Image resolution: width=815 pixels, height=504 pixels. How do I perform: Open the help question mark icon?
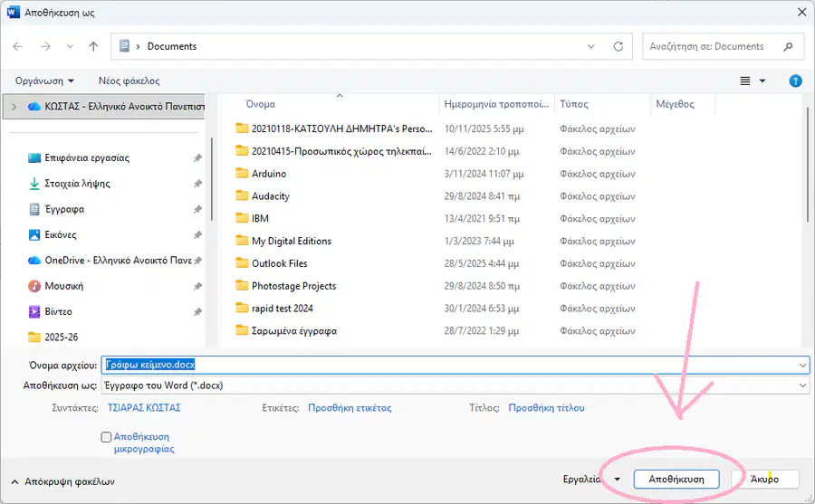(795, 81)
